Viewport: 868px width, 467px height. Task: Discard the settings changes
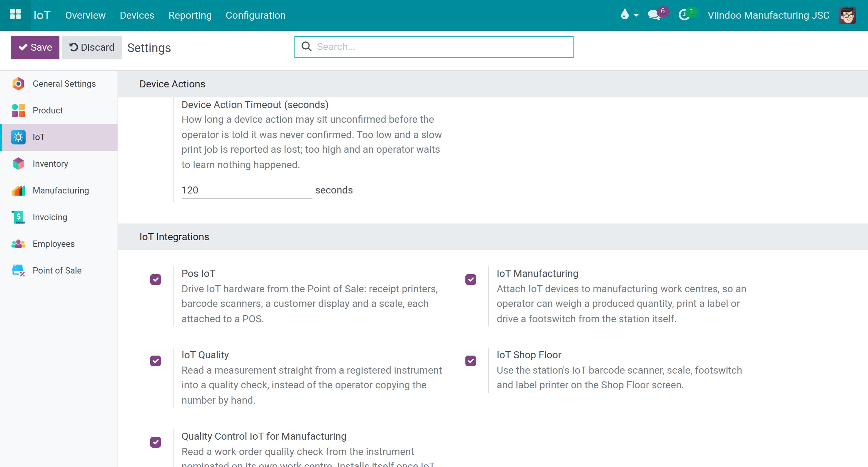coord(92,47)
